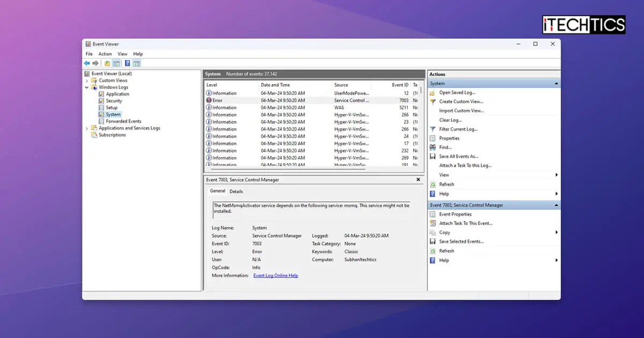
Task: Click the back navigation arrow
Action: point(86,63)
